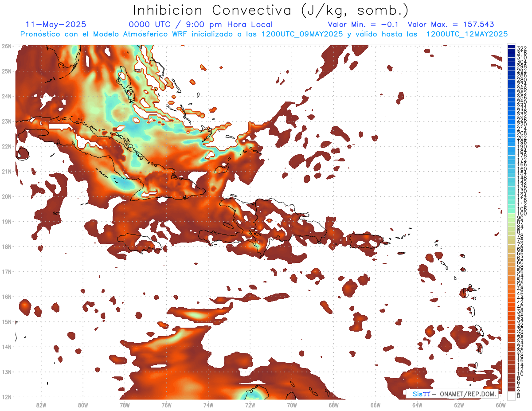
Task: Click the color scale value 100
Action: point(521,214)
